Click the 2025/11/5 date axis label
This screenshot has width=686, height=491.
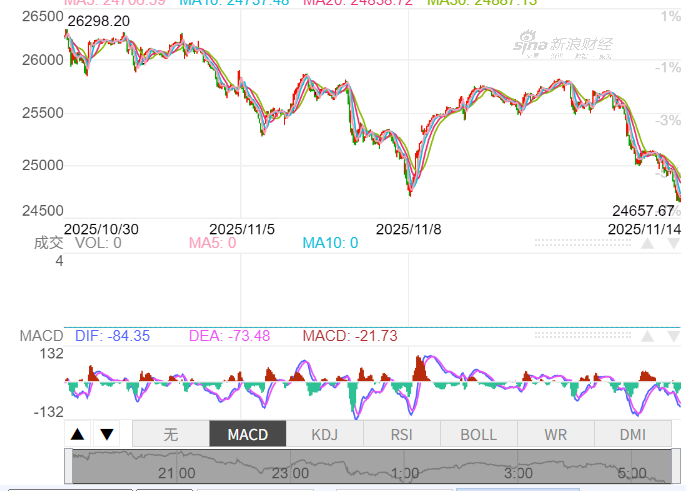[242, 229]
